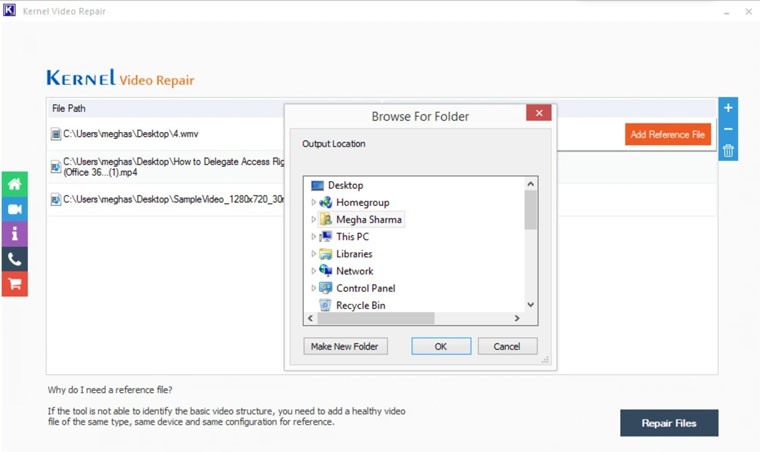Click the orange Add Reference File button
Viewport: 760px width, 452px height.
click(x=667, y=135)
